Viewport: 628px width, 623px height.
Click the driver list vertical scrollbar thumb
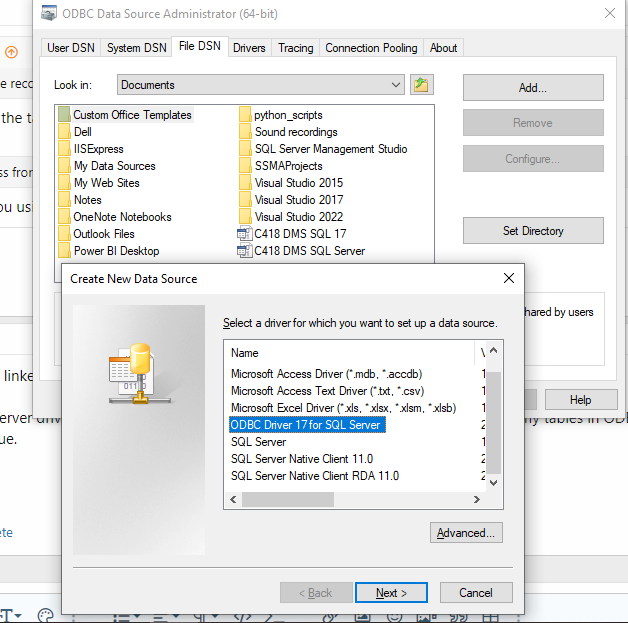click(x=494, y=422)
